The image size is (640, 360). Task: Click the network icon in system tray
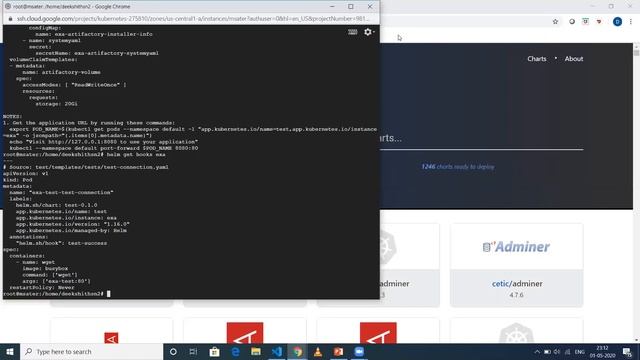tap(567, 351)
